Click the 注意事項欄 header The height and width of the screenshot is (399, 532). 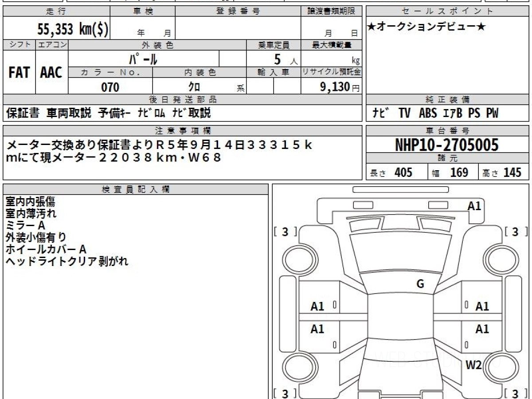182,131
